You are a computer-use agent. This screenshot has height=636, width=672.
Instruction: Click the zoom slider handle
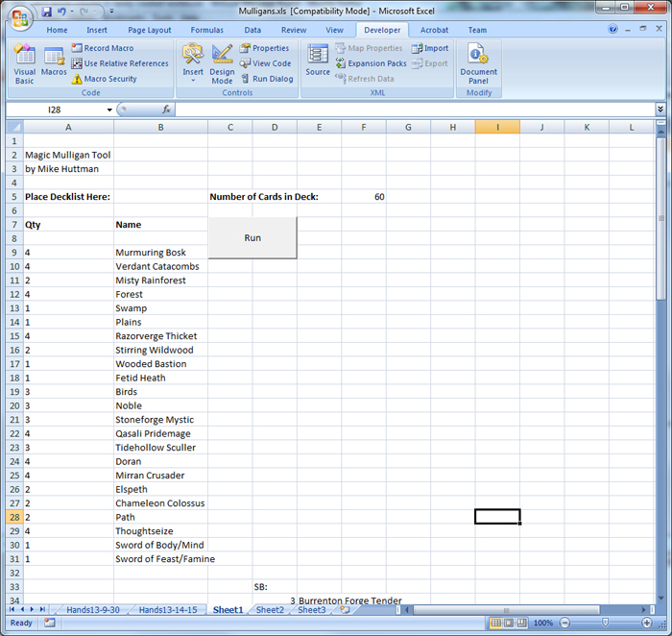tap(605, 623)
